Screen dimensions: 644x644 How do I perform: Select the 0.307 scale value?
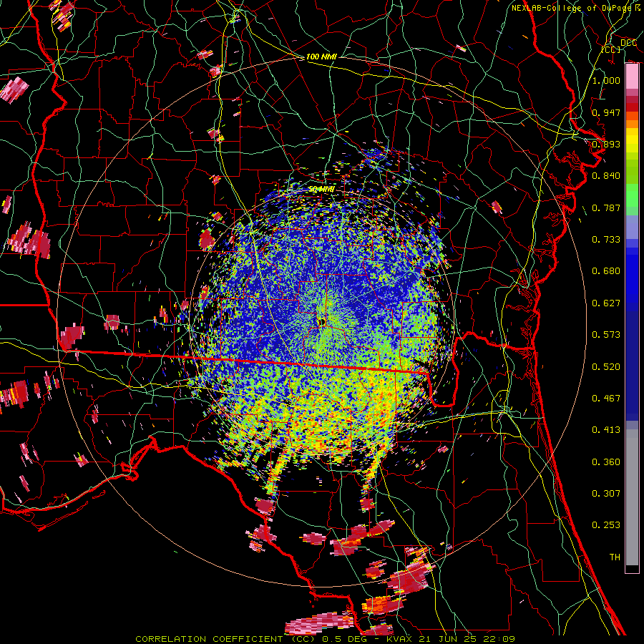606,494
